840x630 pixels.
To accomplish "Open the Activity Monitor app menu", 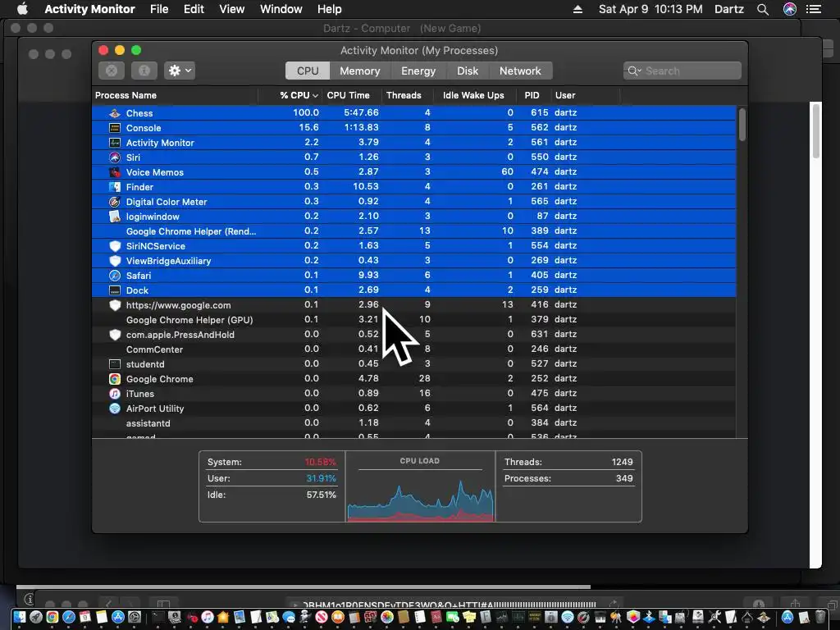I will (x=89, y=9).
